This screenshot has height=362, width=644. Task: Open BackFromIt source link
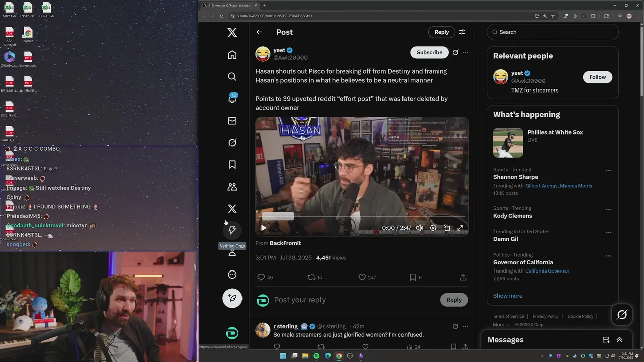pos(285,243)
